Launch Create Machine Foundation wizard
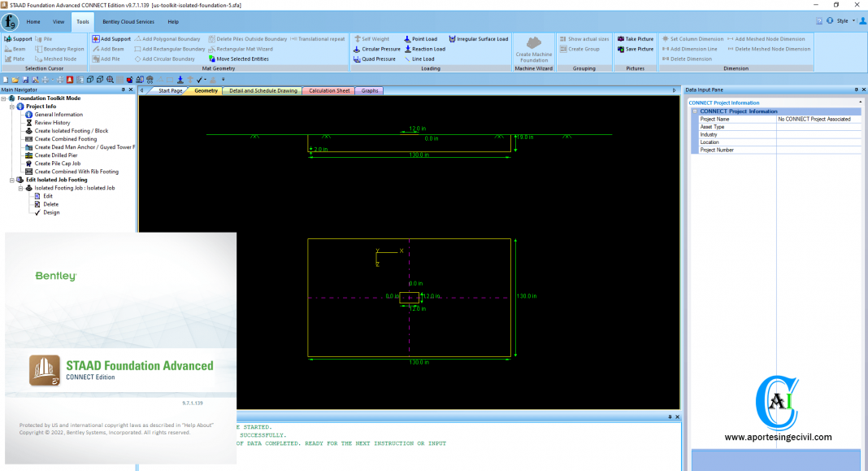Screen dimensions: 868x471 point(534,50)
